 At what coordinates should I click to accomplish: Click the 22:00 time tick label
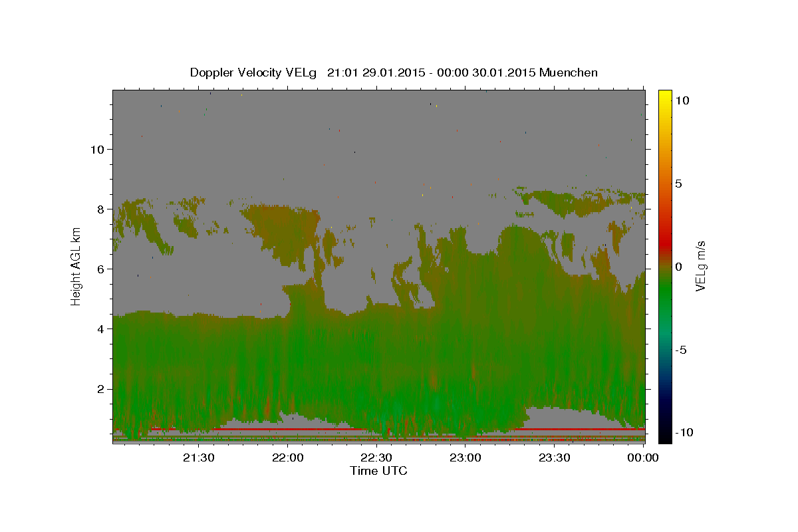pos(288,458)
